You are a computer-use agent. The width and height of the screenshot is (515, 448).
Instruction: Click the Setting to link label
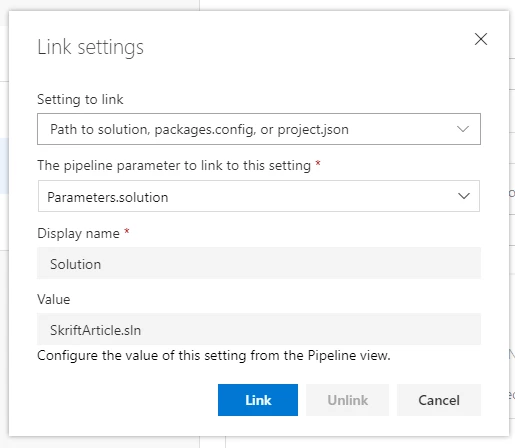(x=80, y=99)
